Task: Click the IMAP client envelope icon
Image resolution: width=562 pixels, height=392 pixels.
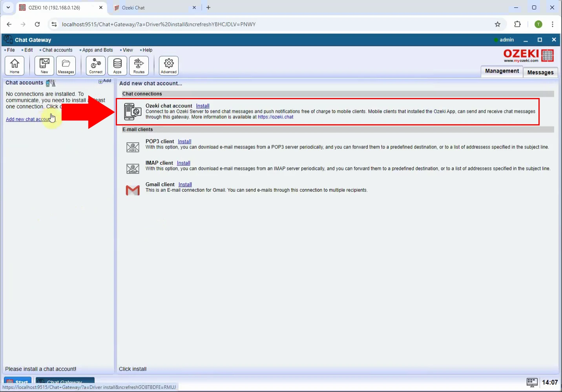Action: tap(133, 169)
